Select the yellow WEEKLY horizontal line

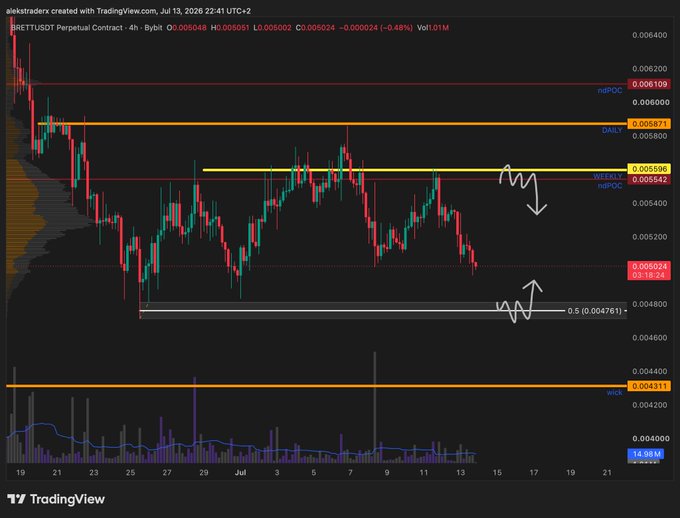(415, 170)
